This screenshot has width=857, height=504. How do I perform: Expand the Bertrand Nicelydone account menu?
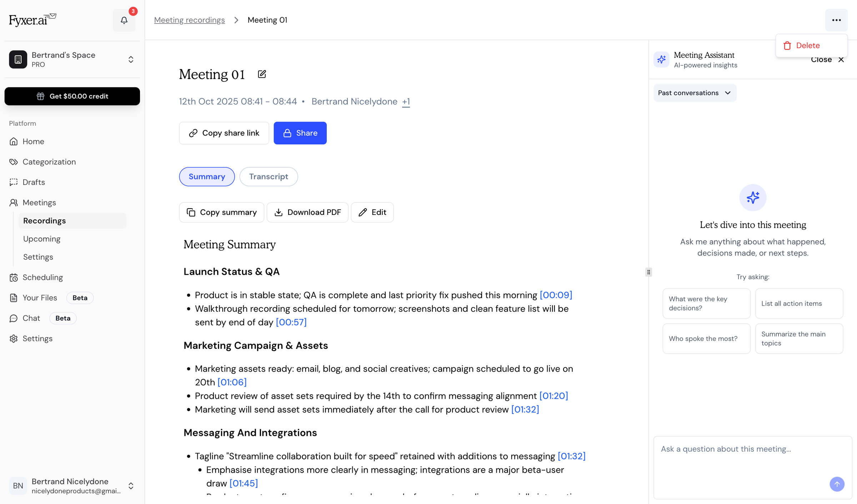tap(131, 486)
